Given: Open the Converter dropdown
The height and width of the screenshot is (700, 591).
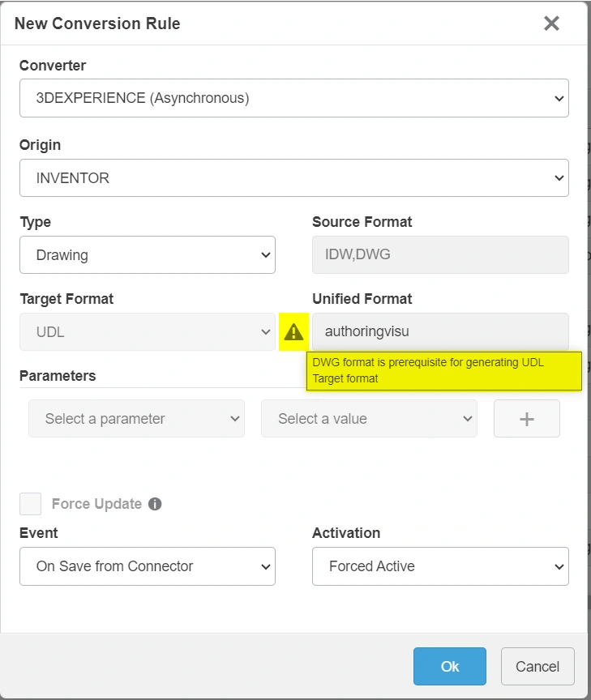Looking at the screenshot, I should [x=293, y=98].
